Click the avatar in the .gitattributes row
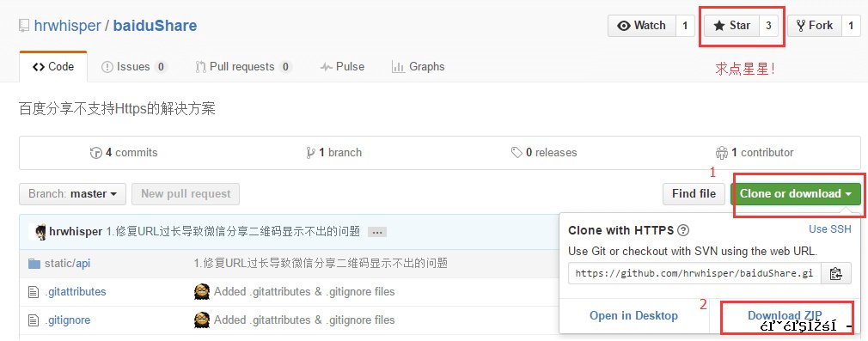 [202, 291]
